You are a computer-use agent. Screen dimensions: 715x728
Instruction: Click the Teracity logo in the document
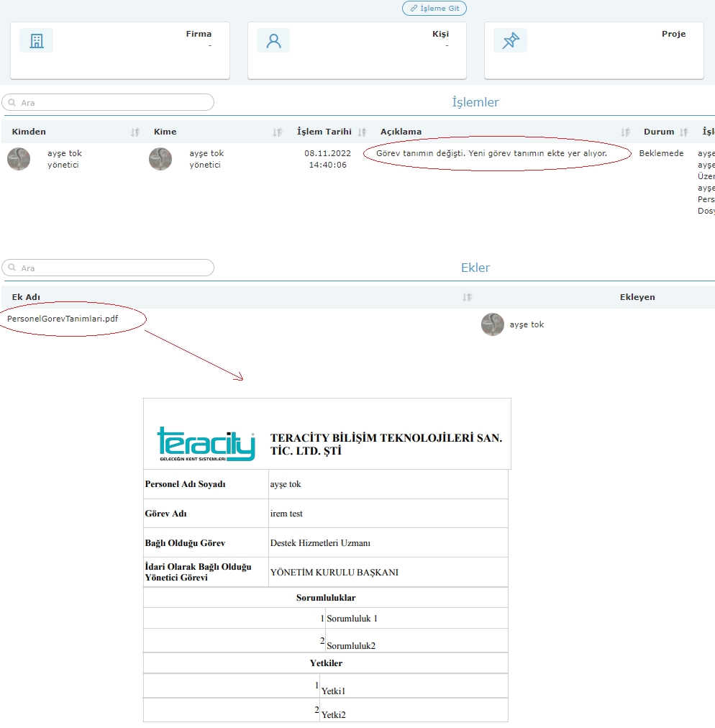click(206, 443)
